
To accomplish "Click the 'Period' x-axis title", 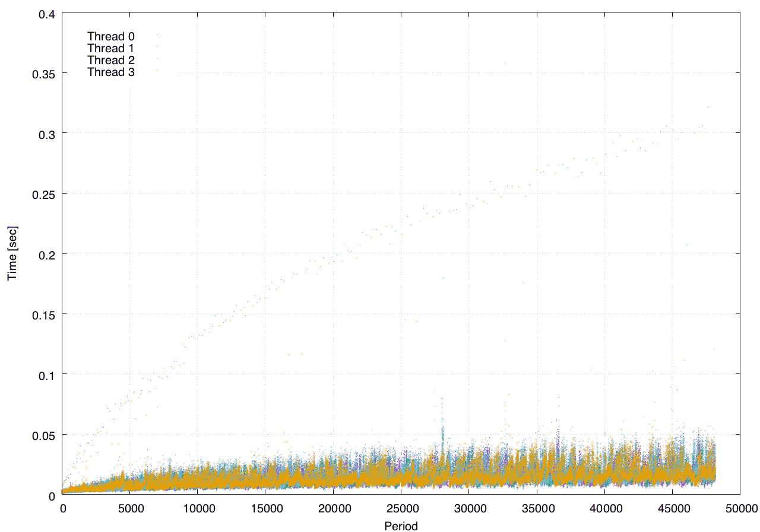I will (401, 525).
